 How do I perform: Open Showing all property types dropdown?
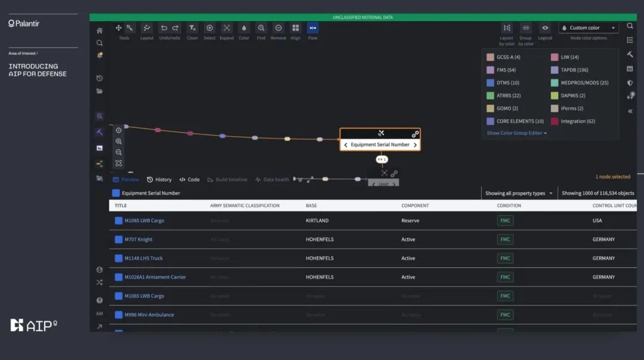click(519, 193)
